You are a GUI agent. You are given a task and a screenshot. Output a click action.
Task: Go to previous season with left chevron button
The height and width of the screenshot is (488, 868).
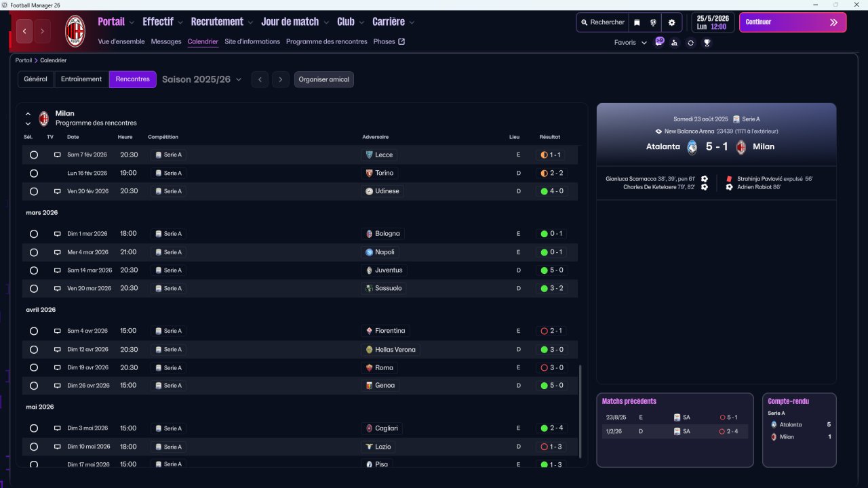[x=260, y=79]
